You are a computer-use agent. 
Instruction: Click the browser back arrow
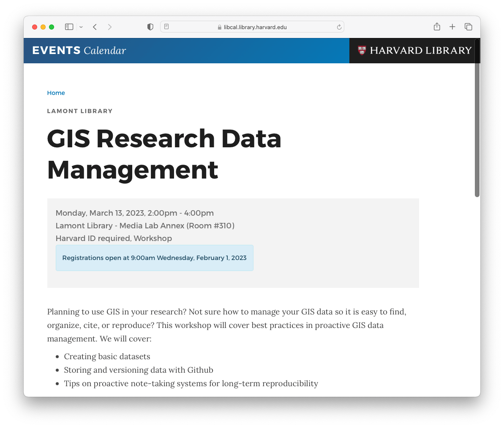coord(95,27)
